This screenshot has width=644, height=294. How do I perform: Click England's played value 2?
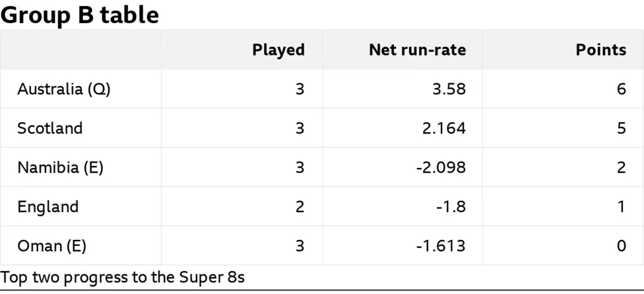(300, 207)
